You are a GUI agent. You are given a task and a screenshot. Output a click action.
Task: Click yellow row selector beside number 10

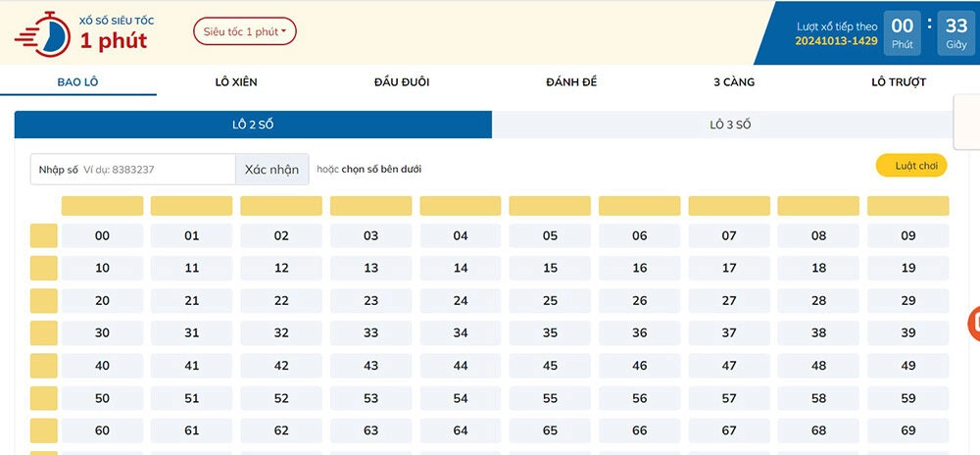click(44, 268)
